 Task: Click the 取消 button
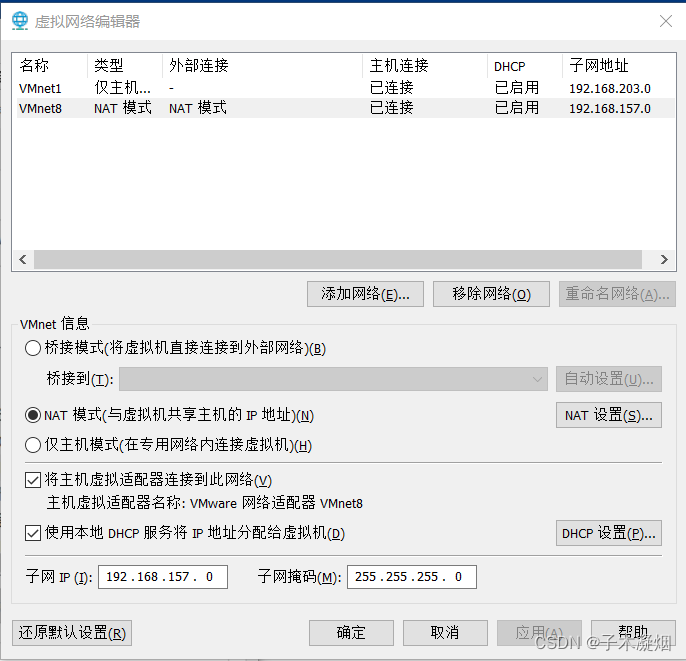pos(445,633)
